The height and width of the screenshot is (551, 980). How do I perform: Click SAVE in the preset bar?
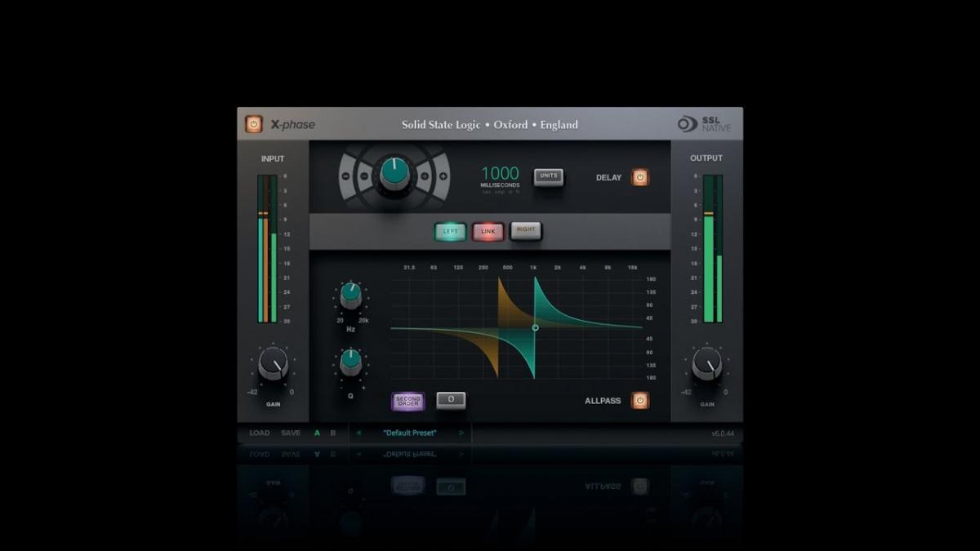[291, 433]
